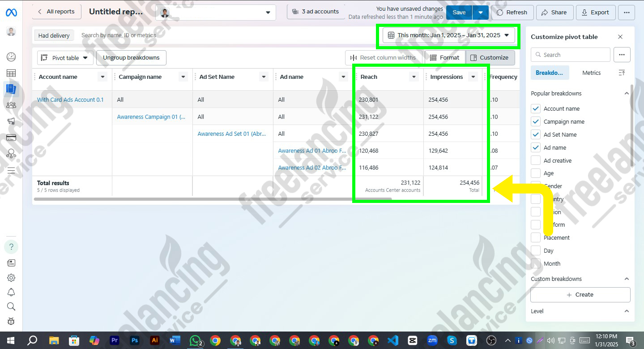Image resolution: width=644 pixels, height=349 pixels.
Task: Open Account overview gauge icon
Action: (11, 57)
